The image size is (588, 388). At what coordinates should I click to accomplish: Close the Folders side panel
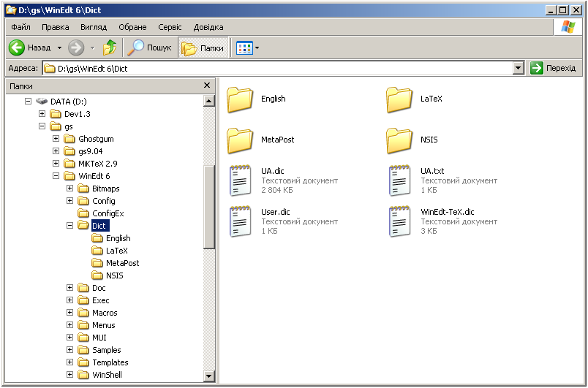[x=207, y=85]
